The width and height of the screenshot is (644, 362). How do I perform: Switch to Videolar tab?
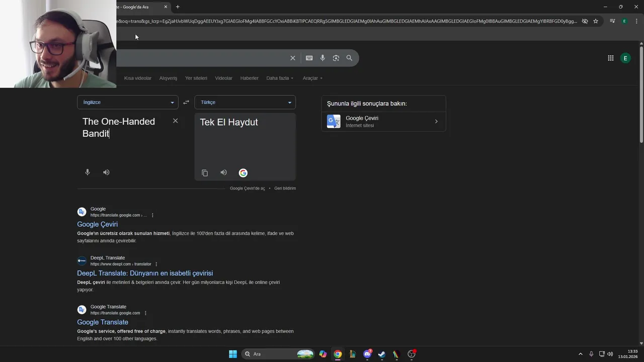click(224, 78)
